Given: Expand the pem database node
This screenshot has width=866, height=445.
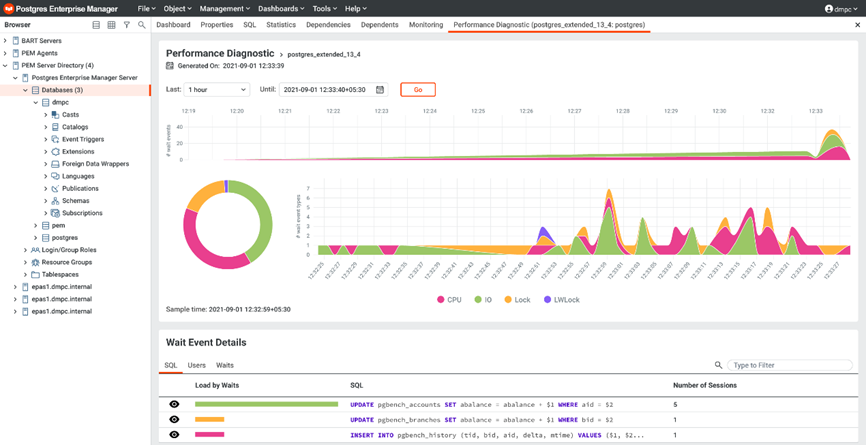Looking at the screenshot, I should click(x=36, y=225).
